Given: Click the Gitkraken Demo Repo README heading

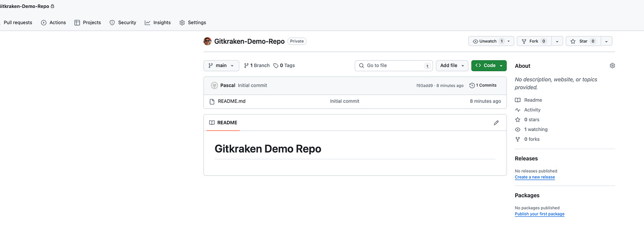Looking at the screenshot, I should pyautogui.click(x=268, y=149).
